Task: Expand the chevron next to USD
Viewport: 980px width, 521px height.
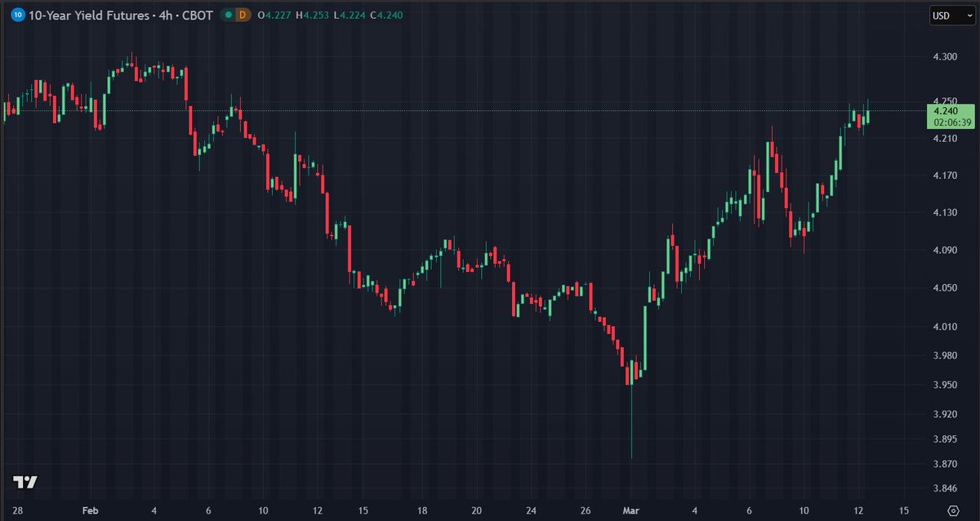Action: 969,15
